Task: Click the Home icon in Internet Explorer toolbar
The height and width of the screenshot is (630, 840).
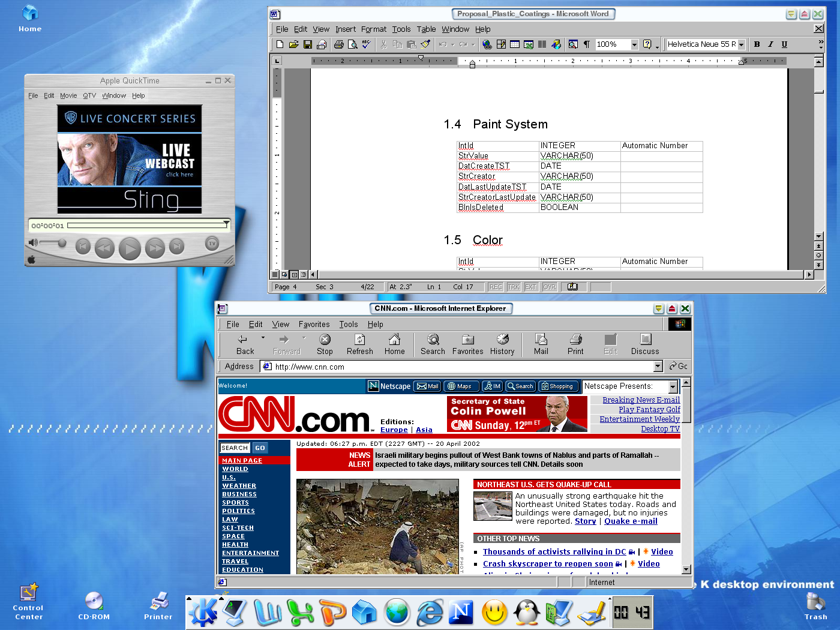Action: click(394, 340)
